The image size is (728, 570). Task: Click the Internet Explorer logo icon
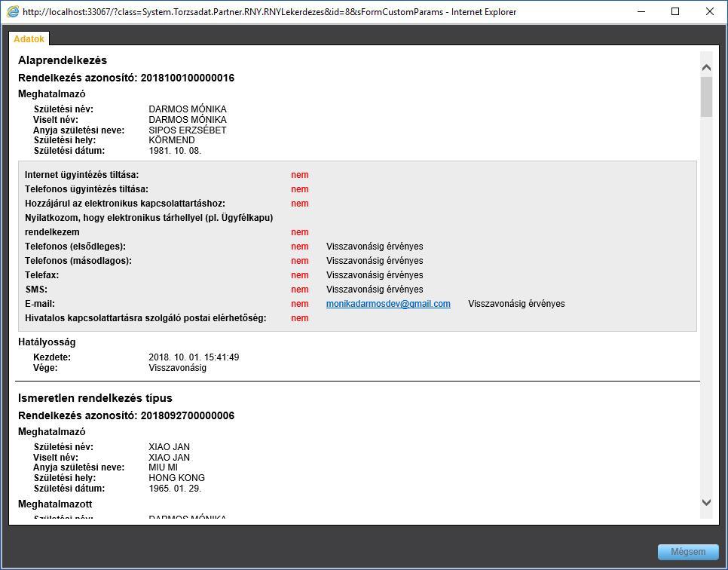tap(13, 11)
